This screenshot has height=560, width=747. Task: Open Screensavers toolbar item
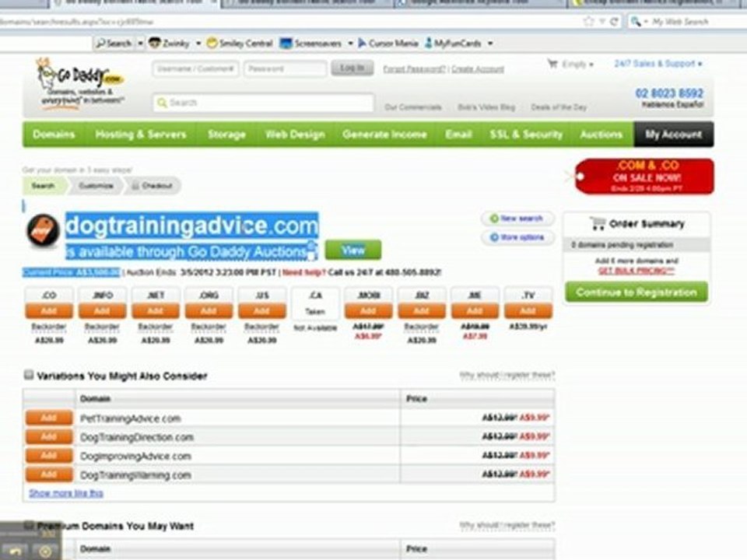click(x=311, y=44)
